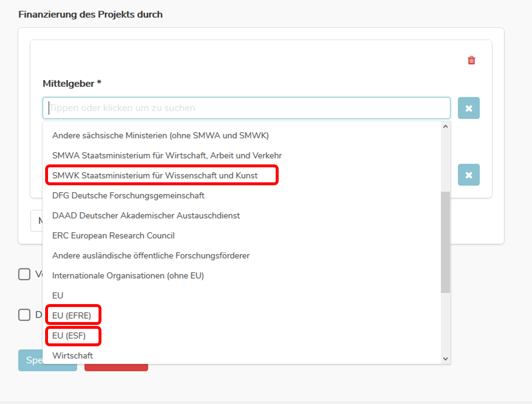Click the red button beside Speichern

click(116, 368)
